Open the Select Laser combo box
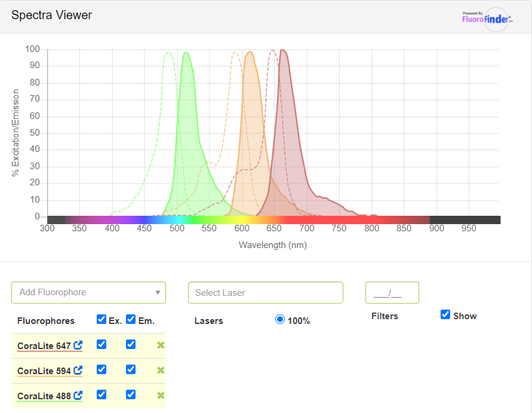Screen dimensions: 532x413 265,293
